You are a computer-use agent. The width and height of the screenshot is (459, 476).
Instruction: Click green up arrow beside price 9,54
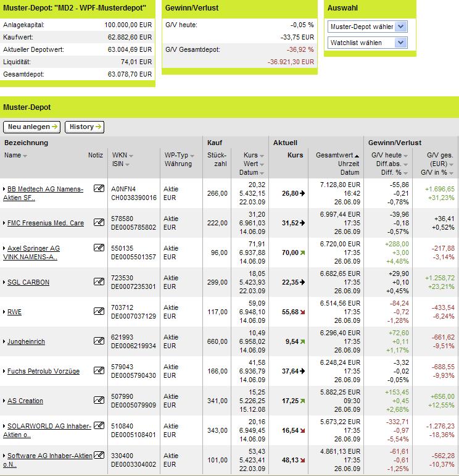302,341
